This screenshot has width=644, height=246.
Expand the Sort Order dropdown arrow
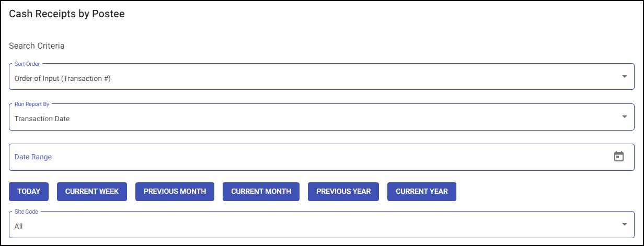coord(624,77)
